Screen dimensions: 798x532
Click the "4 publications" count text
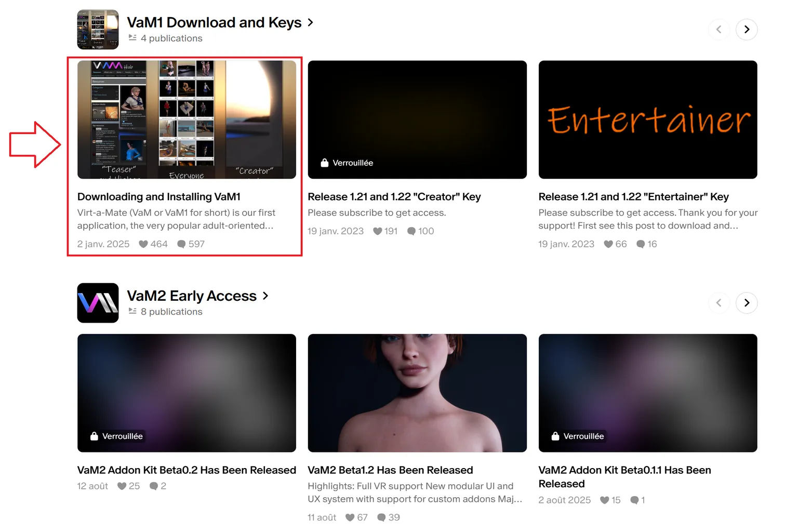[171, 38]
